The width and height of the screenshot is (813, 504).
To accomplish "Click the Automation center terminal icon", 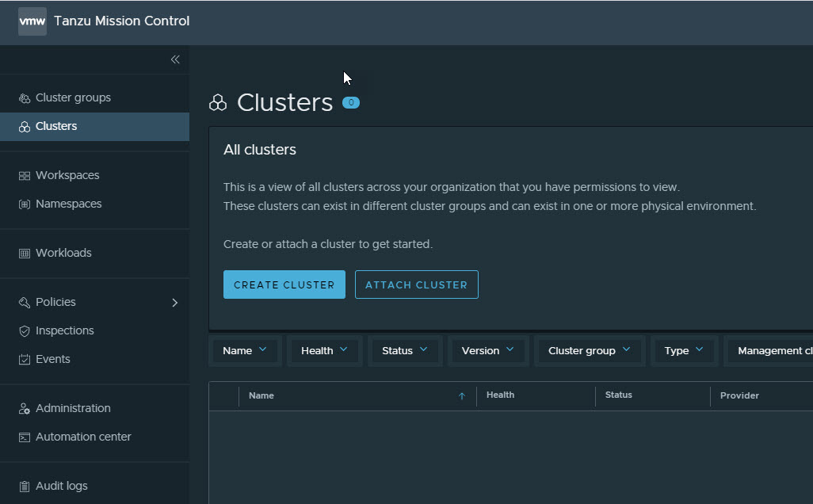I will (x=25, y=437).
